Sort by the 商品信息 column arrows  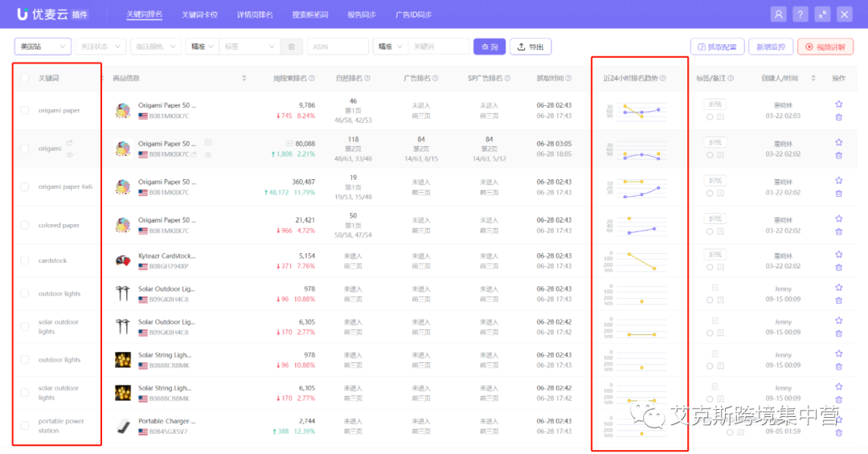click(244, 78)
